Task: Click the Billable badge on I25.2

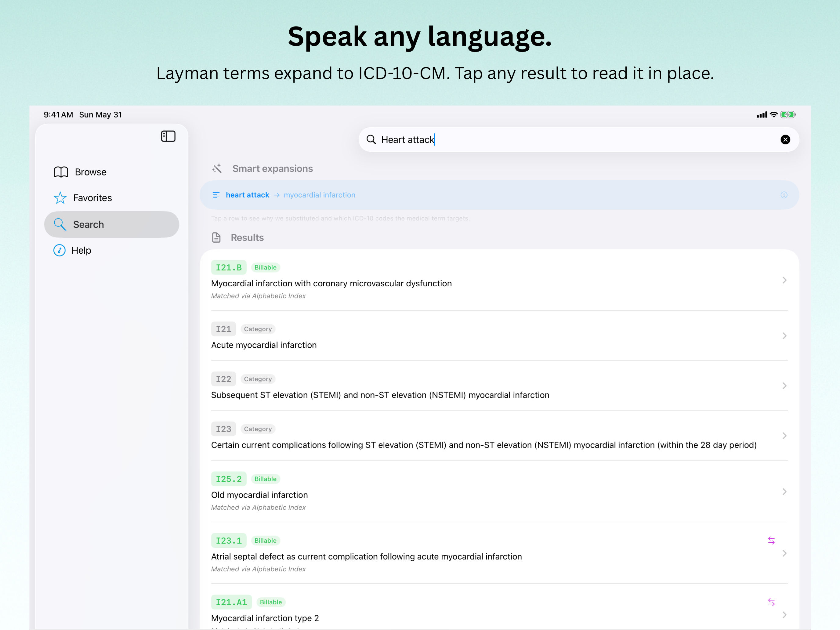Action: pos(266,479)
